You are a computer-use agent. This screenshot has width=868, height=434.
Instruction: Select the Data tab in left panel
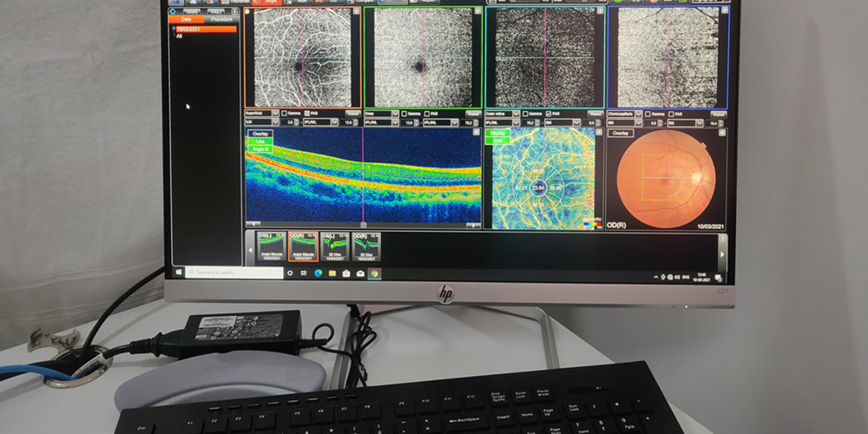[x=186, y=18]
